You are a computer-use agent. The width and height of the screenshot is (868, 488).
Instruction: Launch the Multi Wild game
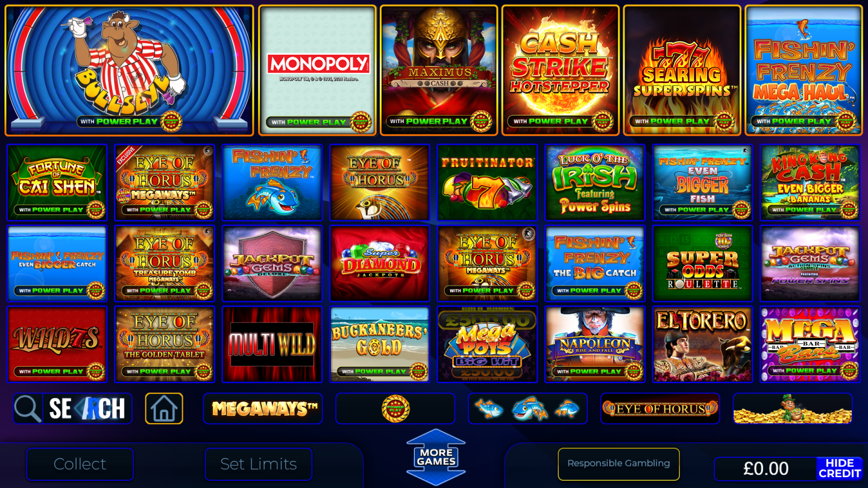(x=272, y=345)
